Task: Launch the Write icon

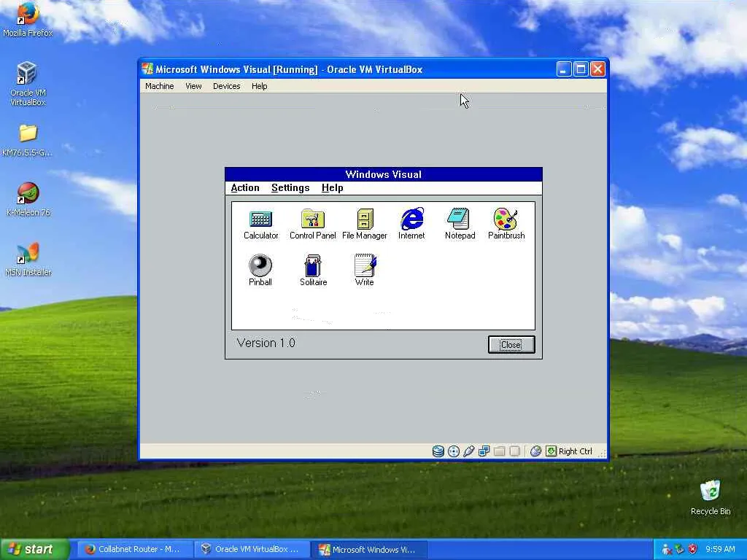Action: (x=365, y=270)
